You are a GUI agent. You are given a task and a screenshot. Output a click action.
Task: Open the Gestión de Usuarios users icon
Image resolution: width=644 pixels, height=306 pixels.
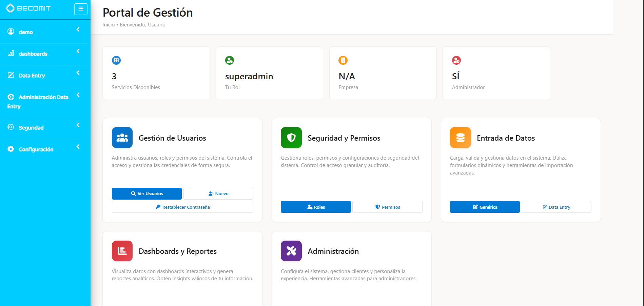[x=122, y=138]
